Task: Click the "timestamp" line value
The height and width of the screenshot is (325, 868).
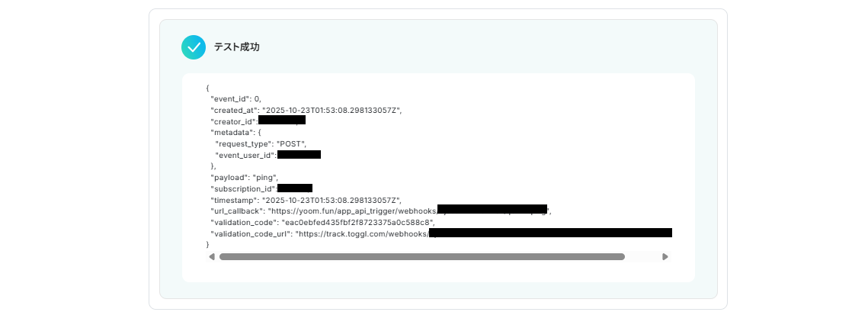Action: point(332,200)
